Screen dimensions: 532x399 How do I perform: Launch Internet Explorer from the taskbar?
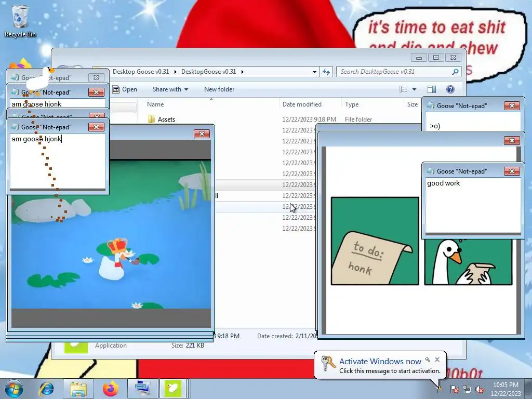(x=46, y=389)
